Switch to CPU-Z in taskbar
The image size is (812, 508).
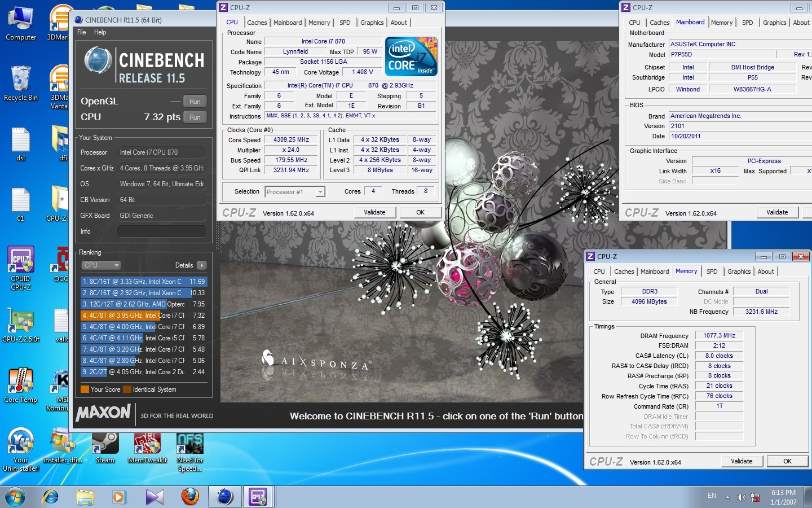tap(259, 497)
